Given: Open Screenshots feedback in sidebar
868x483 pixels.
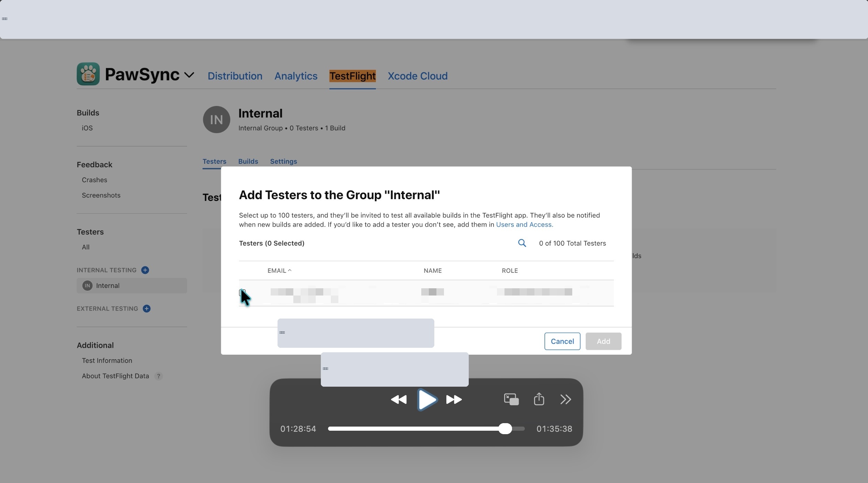Looking at the screenshot, I should click(101, 195).
